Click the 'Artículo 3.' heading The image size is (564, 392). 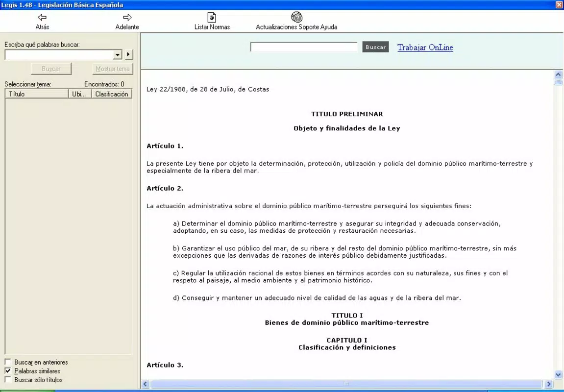(x=165, y=365)
